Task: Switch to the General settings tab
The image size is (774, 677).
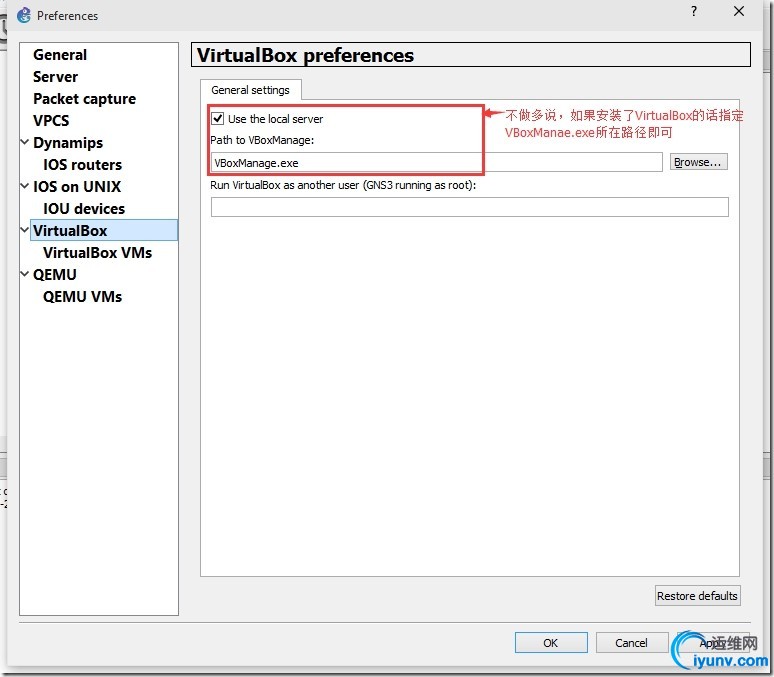Action: click(250, 90)
